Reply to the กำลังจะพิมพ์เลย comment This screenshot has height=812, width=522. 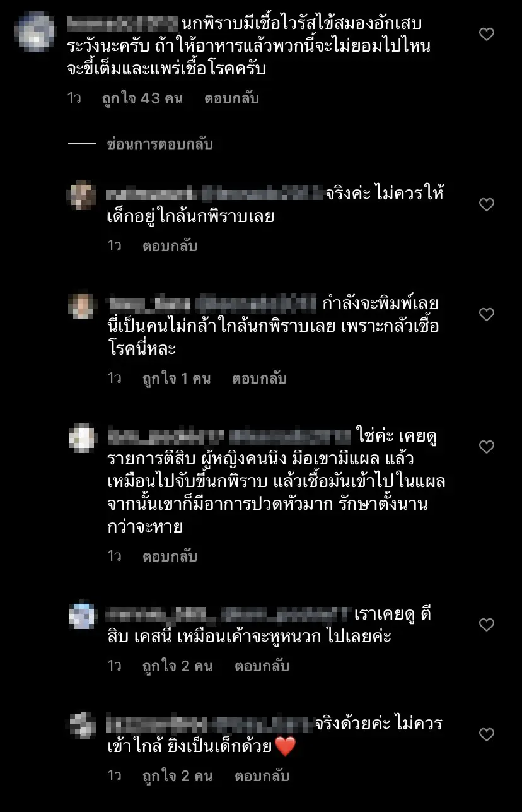[259, 379]
